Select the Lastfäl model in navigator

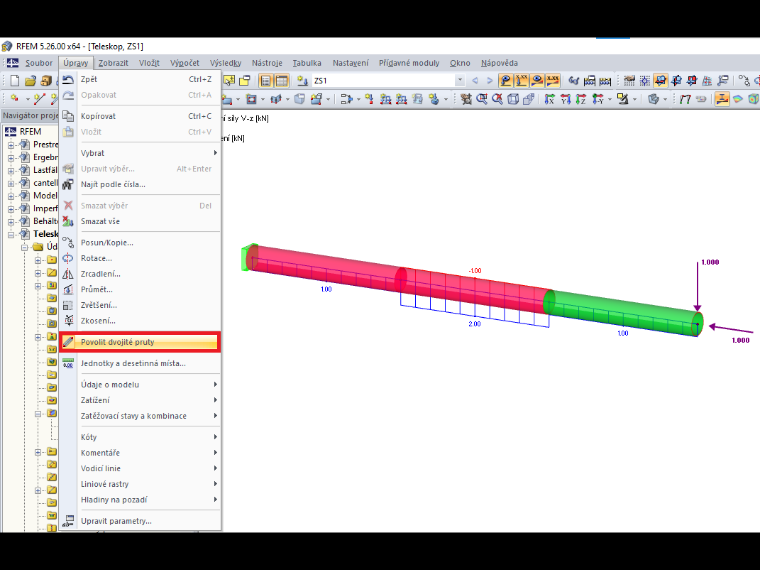[x=45, y=170]
